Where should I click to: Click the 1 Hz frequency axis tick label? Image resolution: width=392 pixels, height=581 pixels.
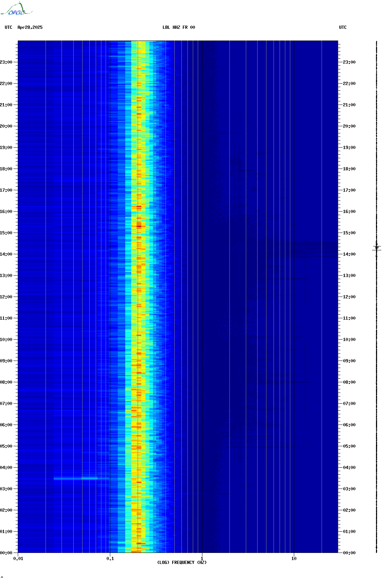point(202,558)
